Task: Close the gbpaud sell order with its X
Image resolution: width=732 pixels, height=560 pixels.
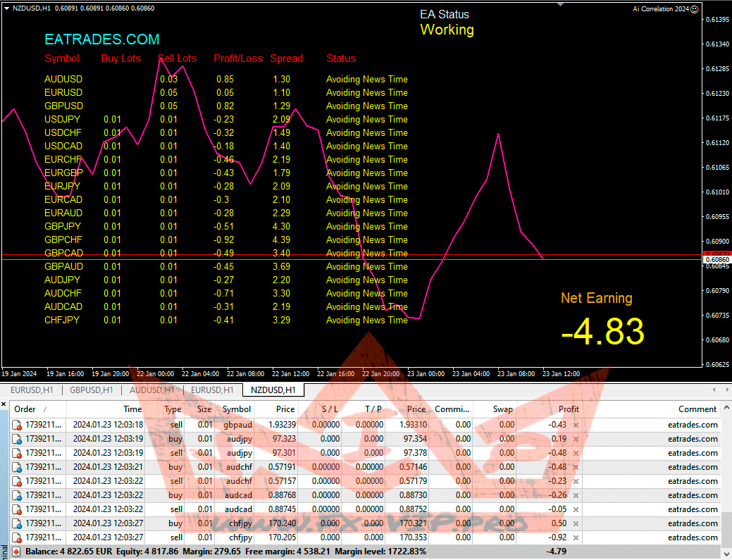Action: tap(576, 425)
